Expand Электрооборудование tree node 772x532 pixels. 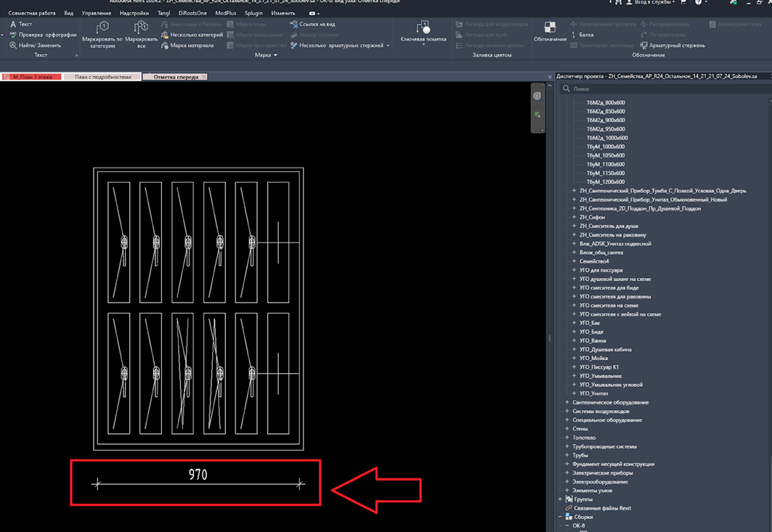(567, 481)
